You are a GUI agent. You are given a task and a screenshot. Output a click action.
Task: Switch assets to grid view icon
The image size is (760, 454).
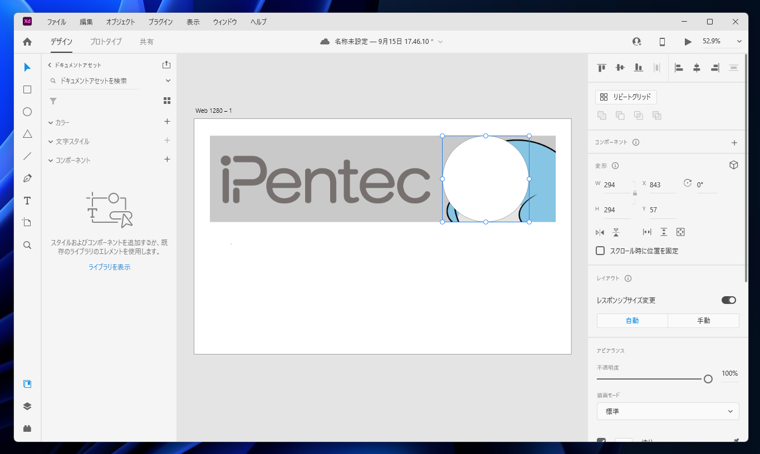click(x=167, y=100)
